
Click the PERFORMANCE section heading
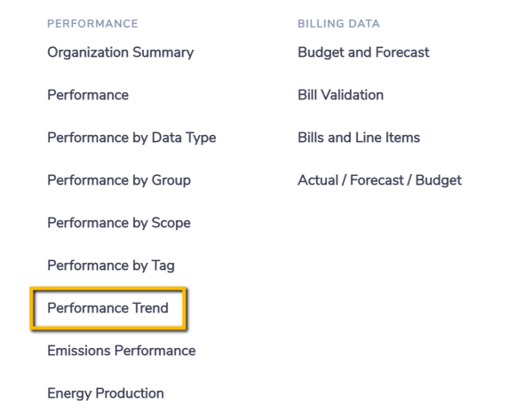pyautogui.click(x=92, y=24)
